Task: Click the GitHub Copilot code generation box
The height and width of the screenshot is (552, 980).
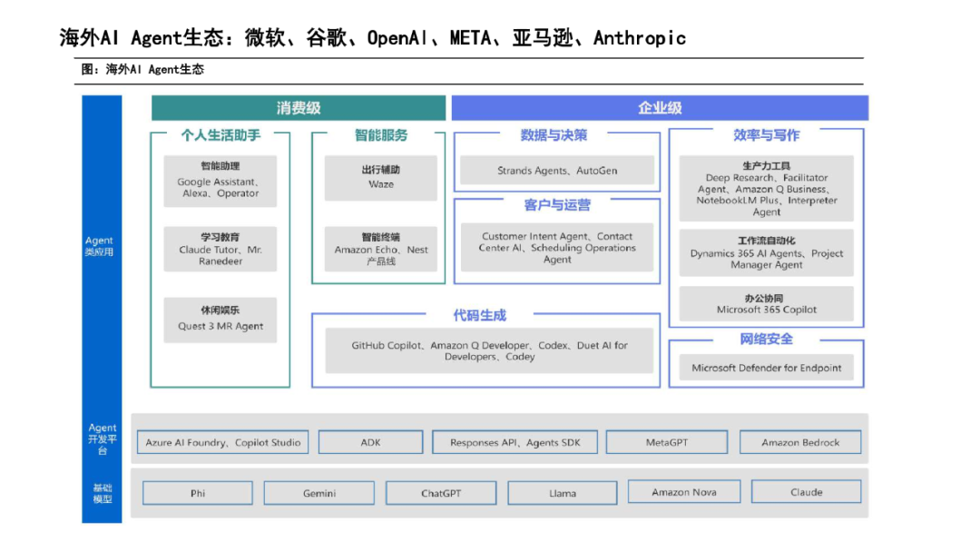Action: pos(489,350)
